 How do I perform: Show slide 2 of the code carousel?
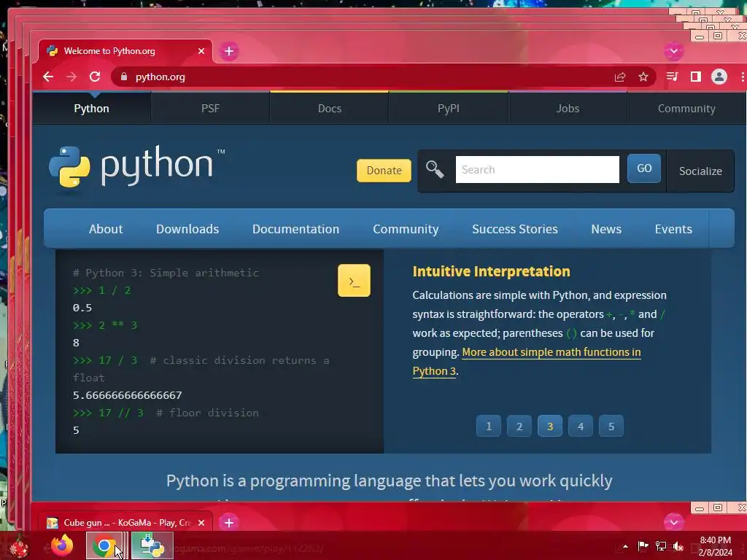click(519, 426)
